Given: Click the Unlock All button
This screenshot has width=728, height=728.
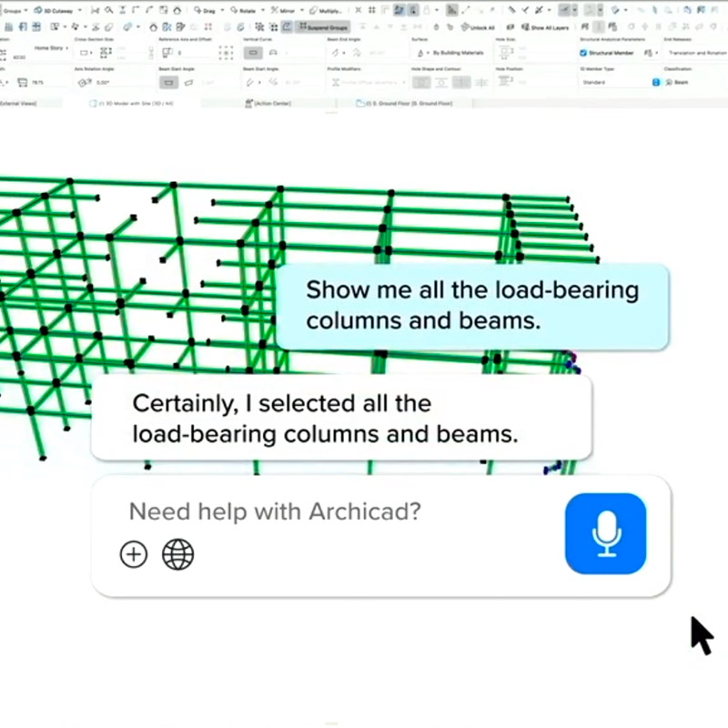Looking at the screenshot, I should point(479,28).
